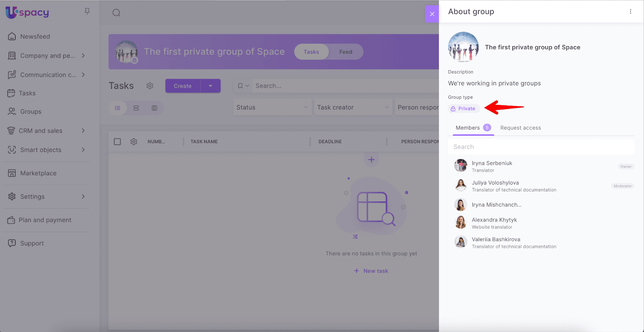Image resolution: width=644 pixels, height=332 pixels.
Task: Toggle to the Feed view
Action: click(x=345, y=52)
